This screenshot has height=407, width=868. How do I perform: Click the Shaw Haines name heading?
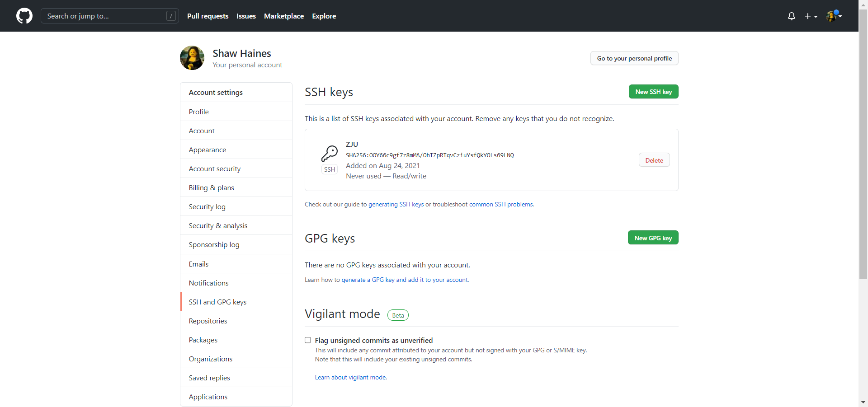pos(242,53)
